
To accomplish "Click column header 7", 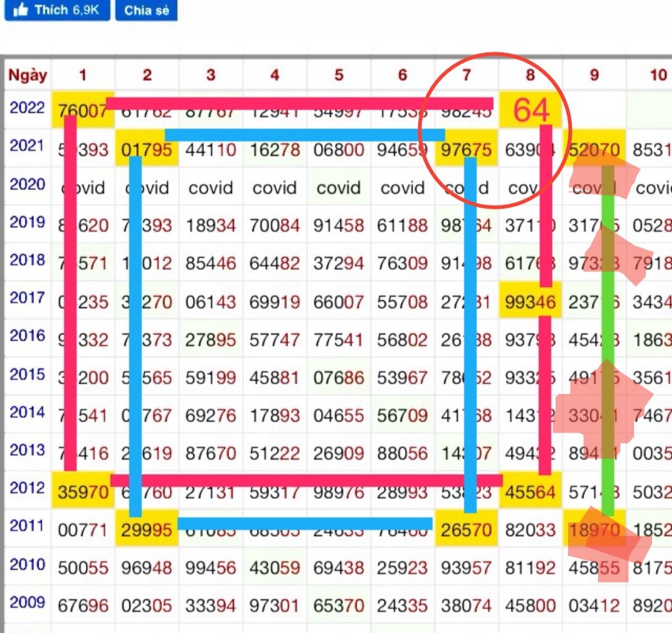I will (x=467, y=75).
